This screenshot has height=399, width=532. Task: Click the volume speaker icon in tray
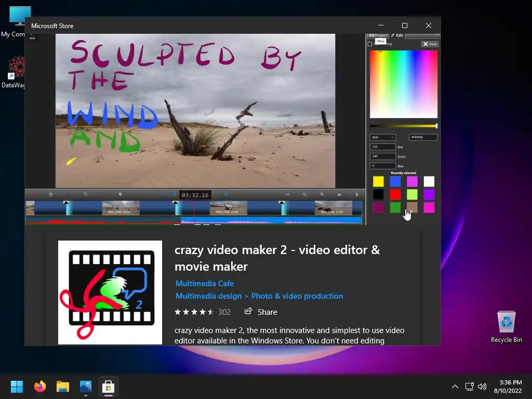(x=482, y=387)
